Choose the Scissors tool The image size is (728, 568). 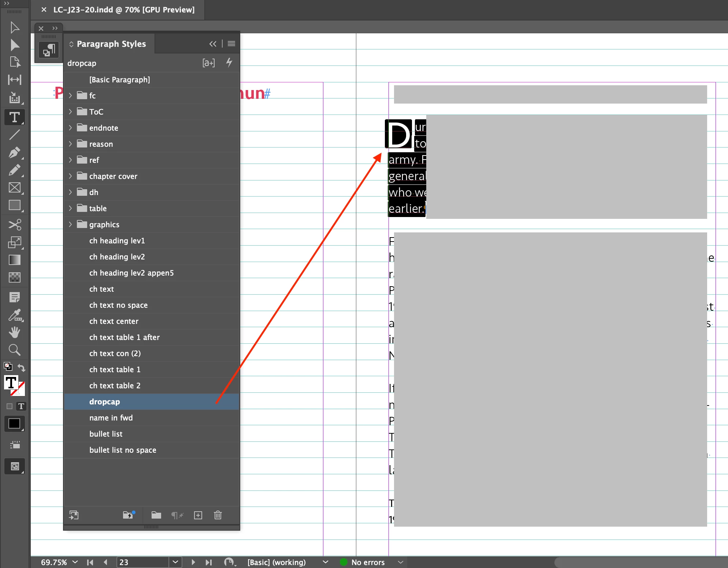pos(14,224)
